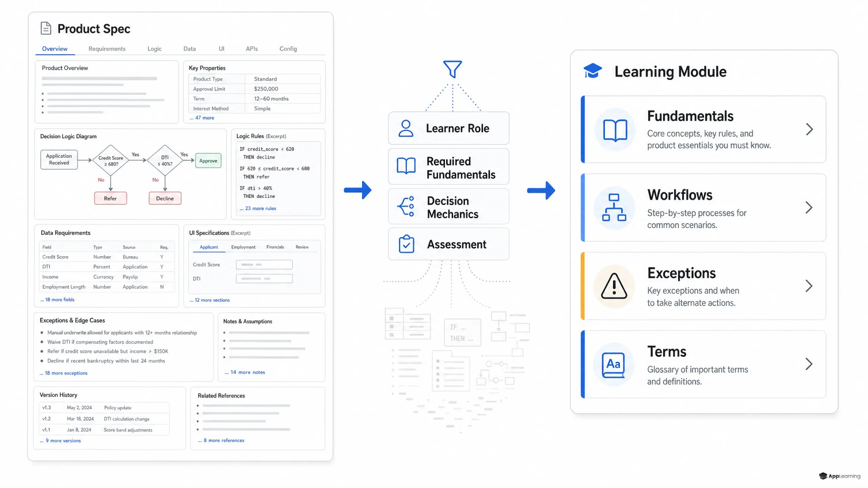Open the Data tab
The height and width of the screenshot is (488, 868).
pyautogui.click(x=189, y=49)
